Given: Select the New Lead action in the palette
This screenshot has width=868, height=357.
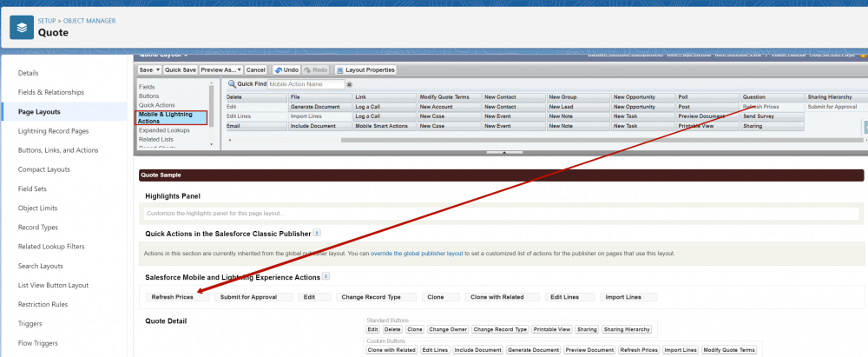Looking at the screenshot, I should [578, 107].
